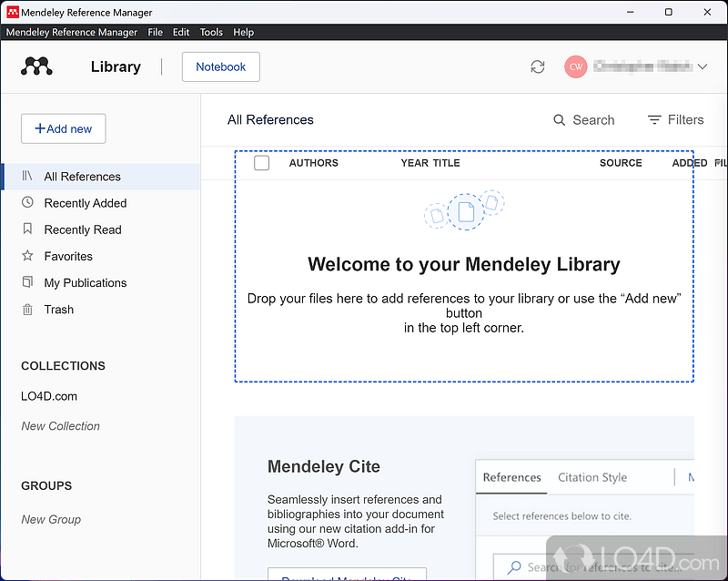Click the Favorites star icon

(27, 255)
